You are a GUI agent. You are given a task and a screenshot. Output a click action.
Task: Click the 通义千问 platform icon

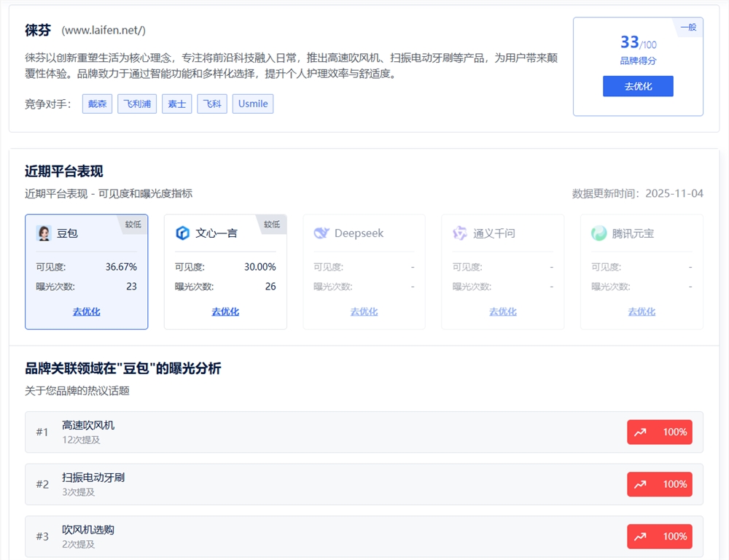pyautogui.click(x=459, y=232)
